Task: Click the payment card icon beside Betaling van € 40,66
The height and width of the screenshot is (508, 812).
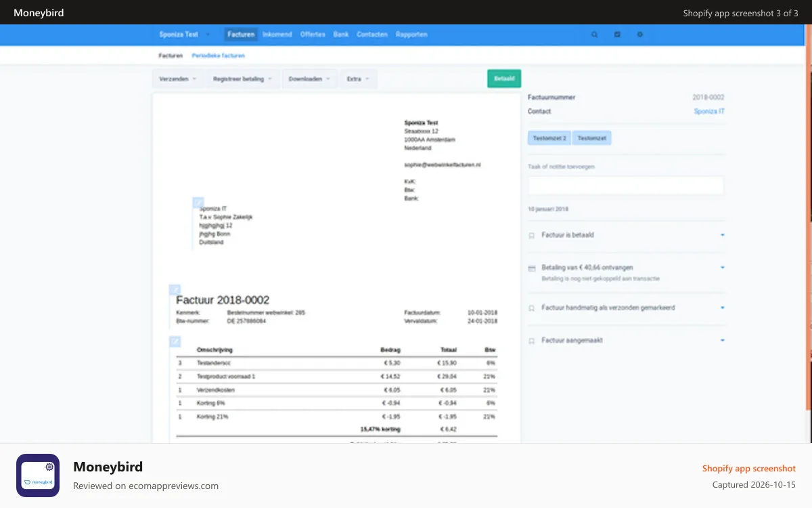Action: (532, 268)
